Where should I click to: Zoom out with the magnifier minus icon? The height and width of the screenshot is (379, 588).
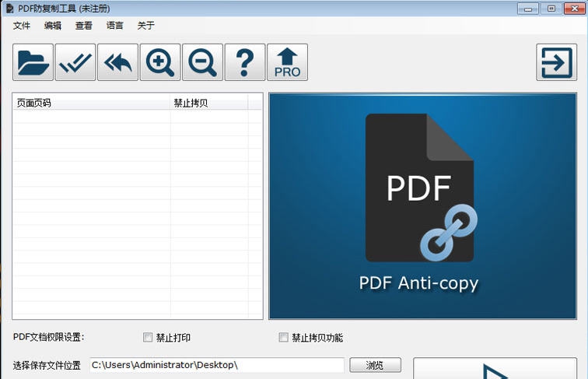pos(202,62)
